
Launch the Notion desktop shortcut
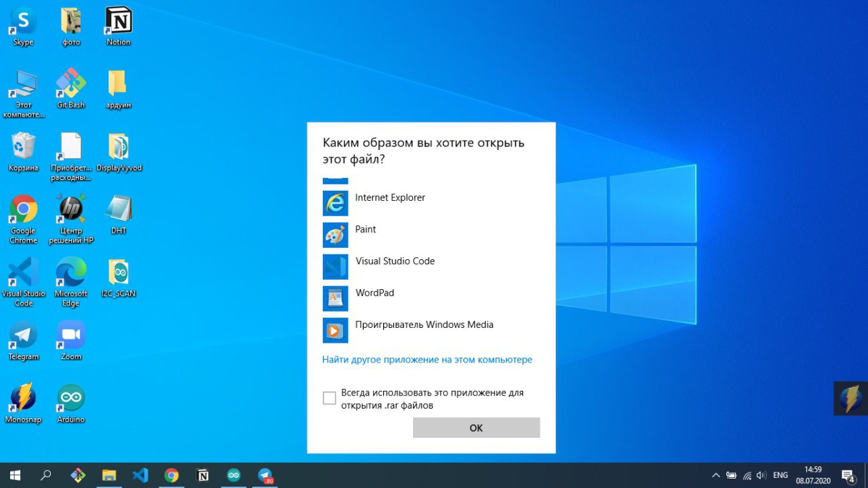(x=119, y=27)
